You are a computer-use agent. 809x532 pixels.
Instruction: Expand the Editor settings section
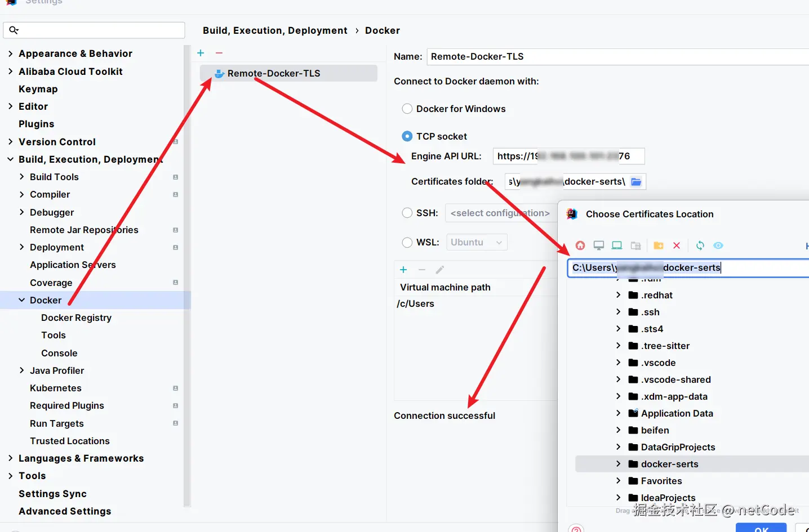click(x=11, y=106)
